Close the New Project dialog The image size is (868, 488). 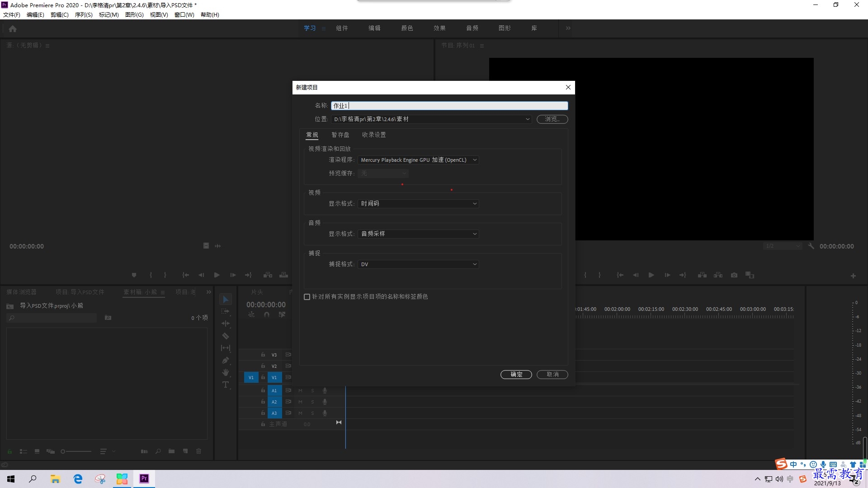pos(568,87)
